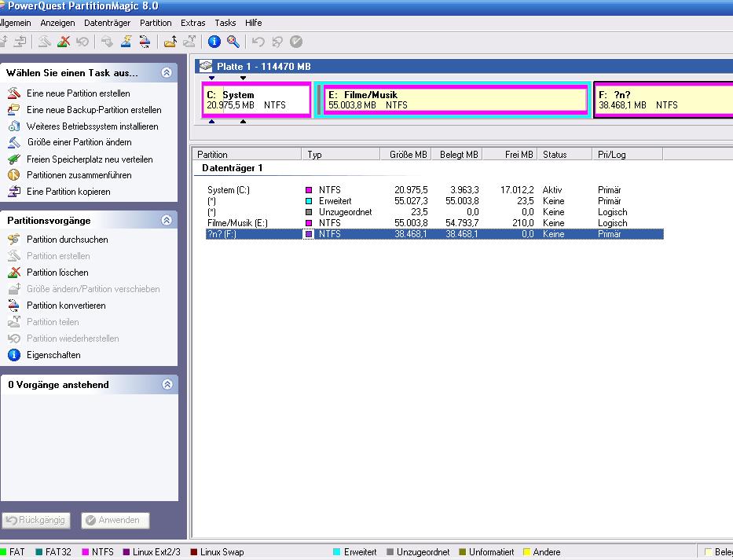Click the Andere yellow legend swatch
This screenshot has width=733, height=560.
(x=527, y=552)
